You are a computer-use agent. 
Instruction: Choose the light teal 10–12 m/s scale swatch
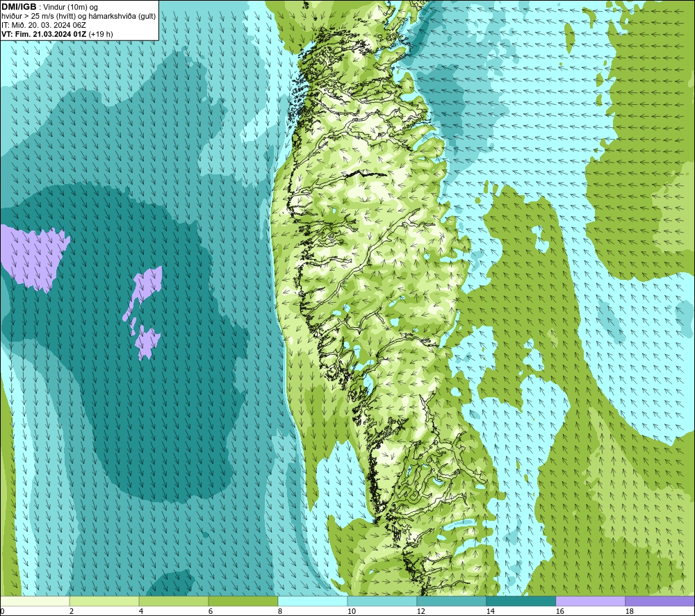click(x=382, y=601)
